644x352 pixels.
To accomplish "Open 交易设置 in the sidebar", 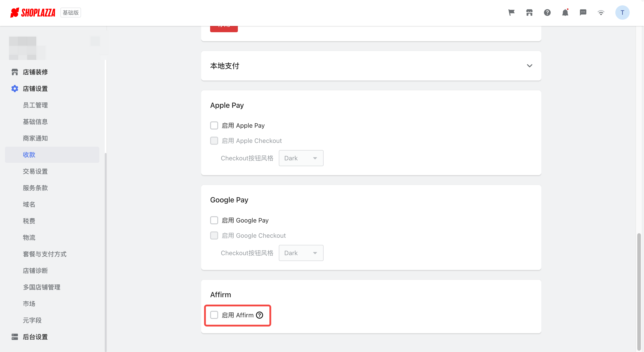I will (x=35, y=171).
